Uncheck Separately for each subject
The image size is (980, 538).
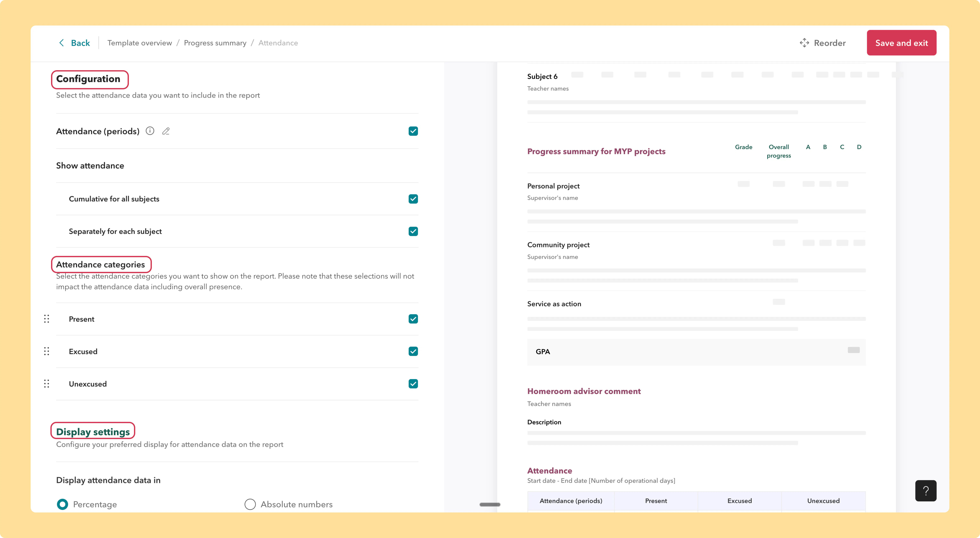click(x=413, y=231)
